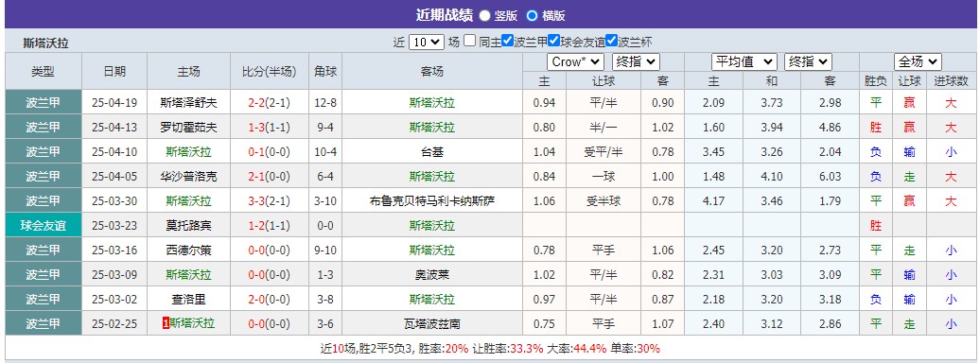This screenshot has width=980, height=363.
Task: Click the 角球 column header
Action: (x=325, y=71)
